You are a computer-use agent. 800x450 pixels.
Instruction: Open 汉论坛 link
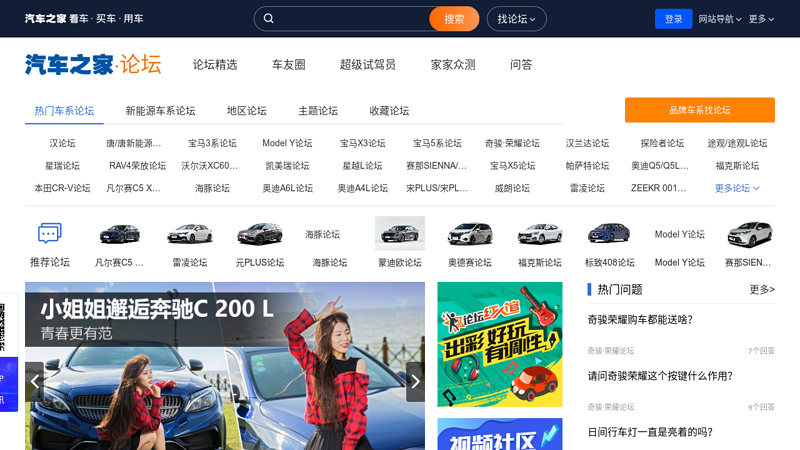[x=62, y=143]
